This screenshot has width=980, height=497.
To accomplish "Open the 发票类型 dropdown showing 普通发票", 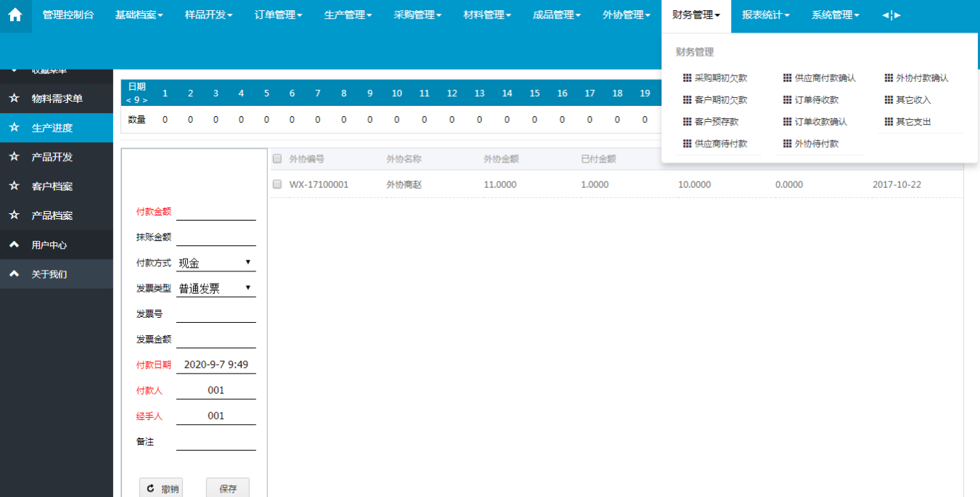I will 216,288.
